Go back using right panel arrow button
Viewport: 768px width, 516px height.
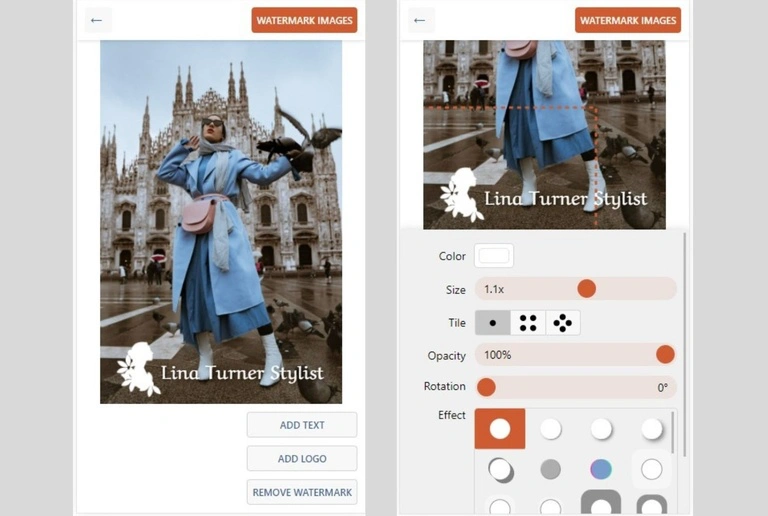[420, 21]
